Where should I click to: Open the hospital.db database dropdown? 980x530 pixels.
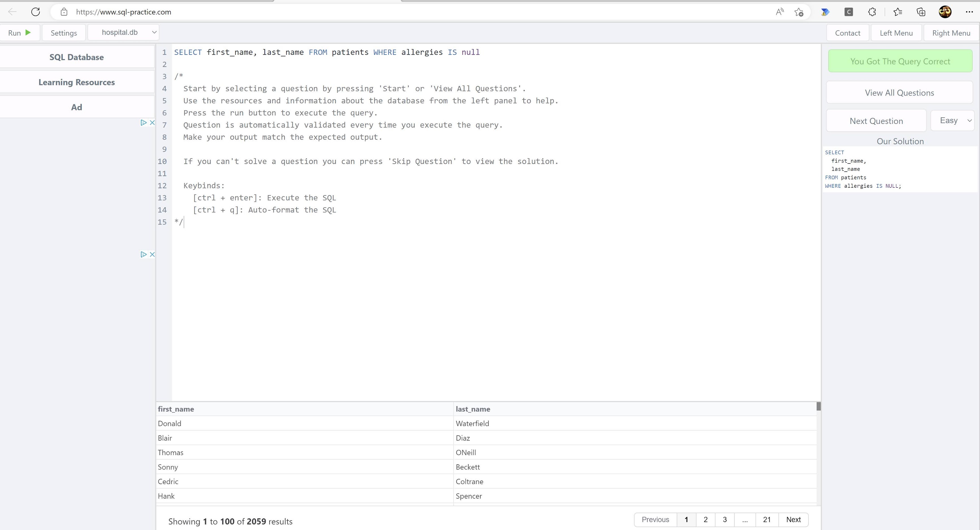tap(123, 32)
